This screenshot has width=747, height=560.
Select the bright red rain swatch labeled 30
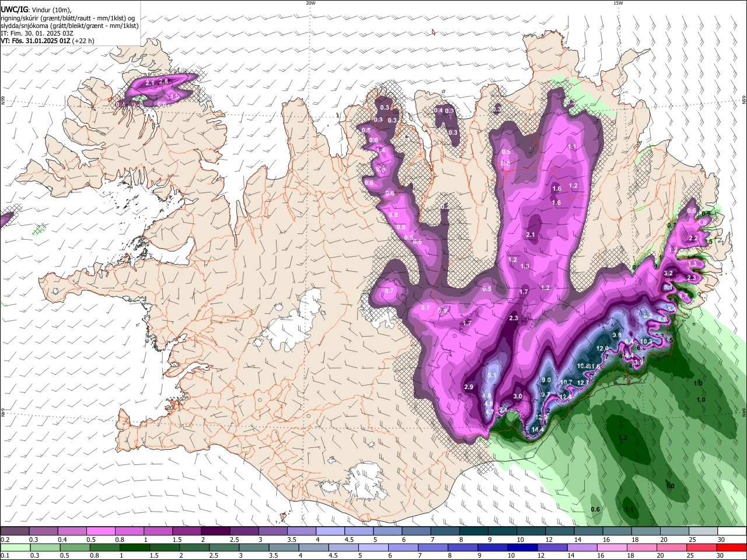pyautogui.click(x=732, y=547)
